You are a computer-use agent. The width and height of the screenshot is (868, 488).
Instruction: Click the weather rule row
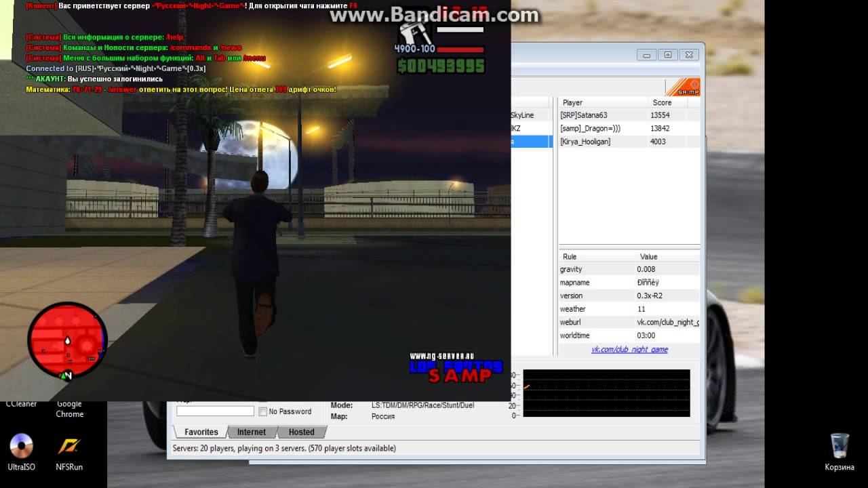pyautogui.click(x=629, y=309)
